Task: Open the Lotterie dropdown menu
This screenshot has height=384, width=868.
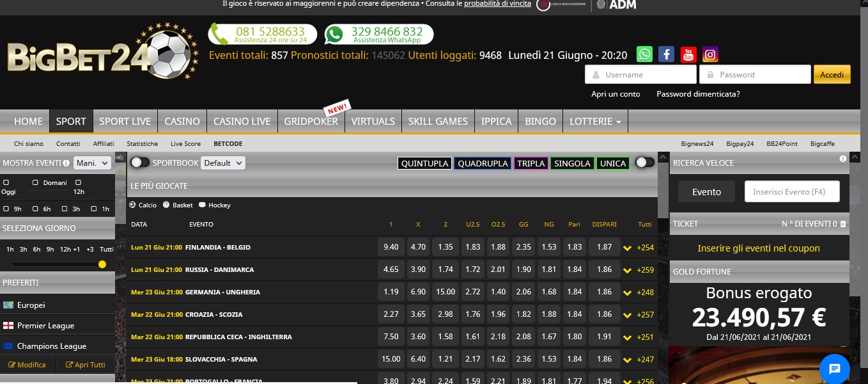Action: [595, 121]
